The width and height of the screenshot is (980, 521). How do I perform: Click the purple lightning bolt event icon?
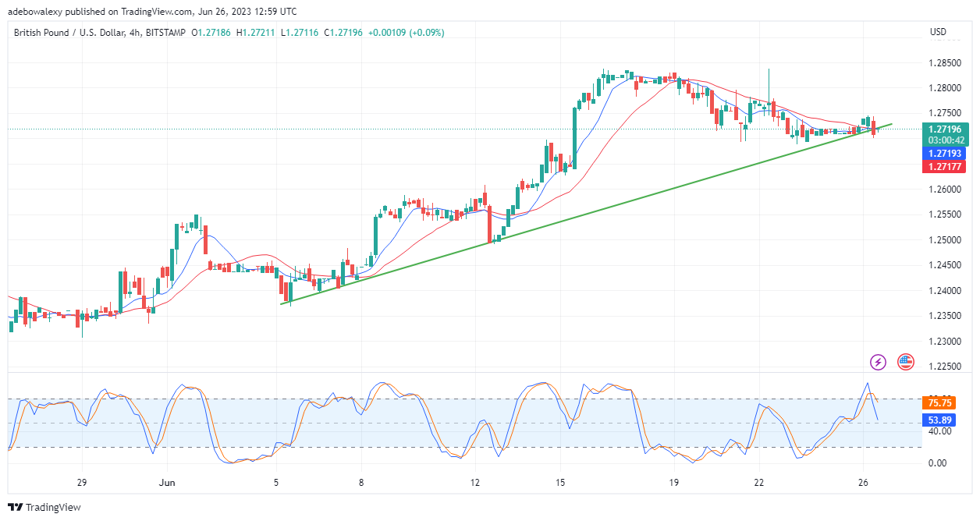tap(879, 362)
